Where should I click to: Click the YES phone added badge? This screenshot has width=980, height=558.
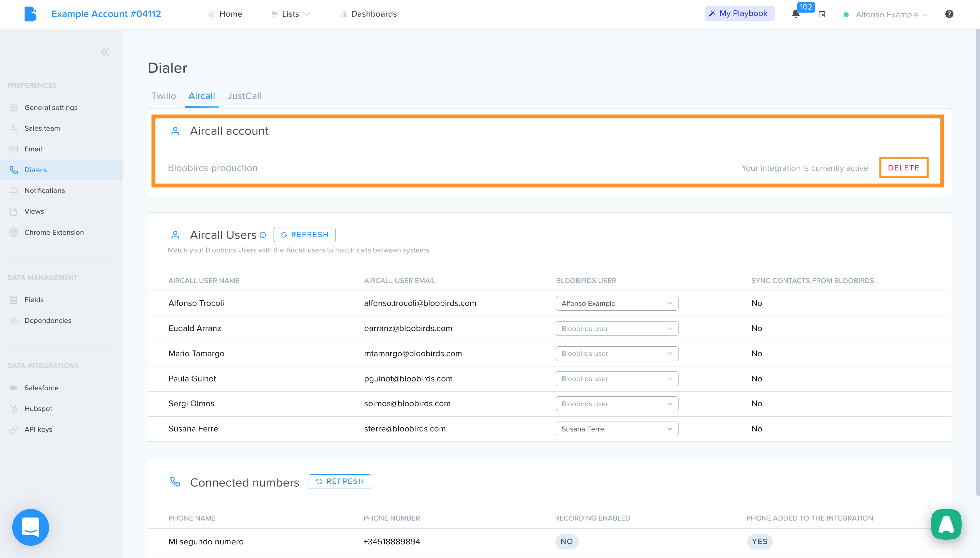point(759,542)
